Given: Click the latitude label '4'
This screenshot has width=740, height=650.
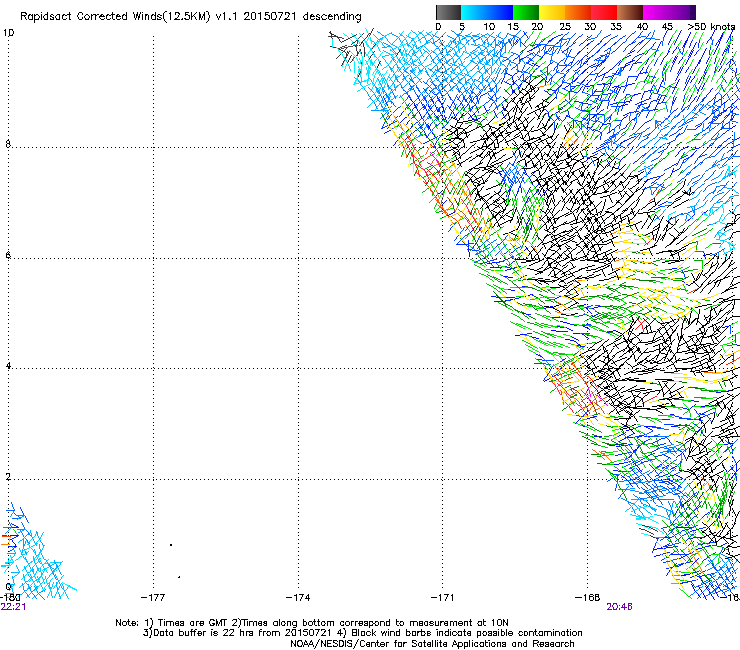Looking at the screenshot, I should (8, 366).
